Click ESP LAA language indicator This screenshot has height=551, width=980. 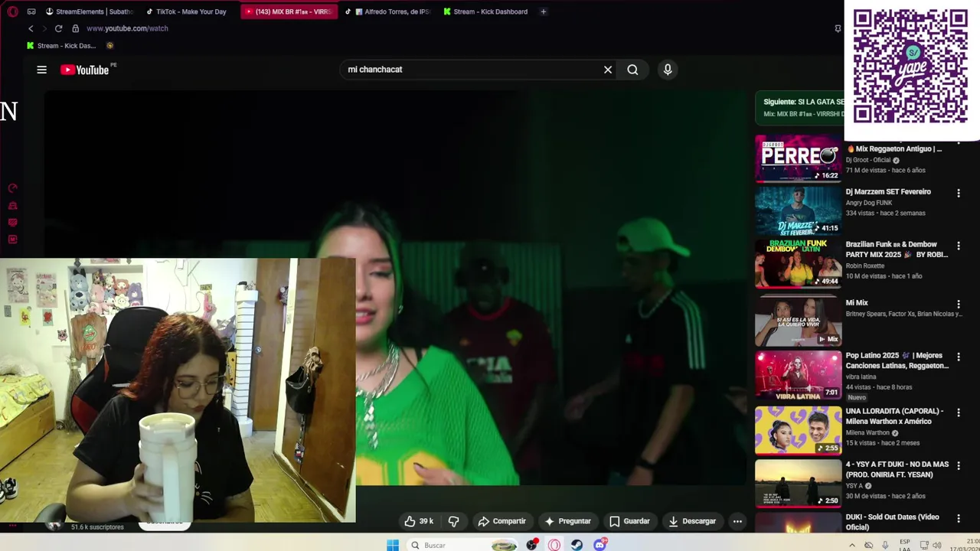[x=905, y=545]
